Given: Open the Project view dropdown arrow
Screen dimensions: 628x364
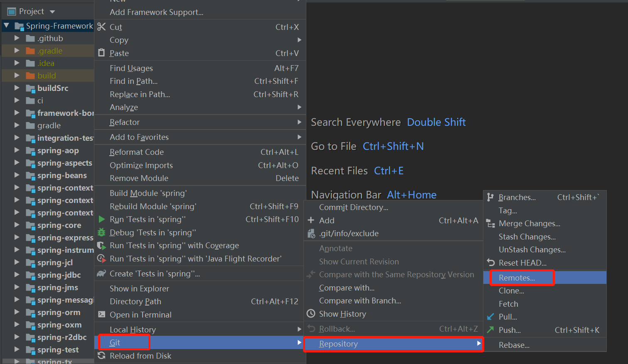Looking at the screenshot, I should click(52, 12).
